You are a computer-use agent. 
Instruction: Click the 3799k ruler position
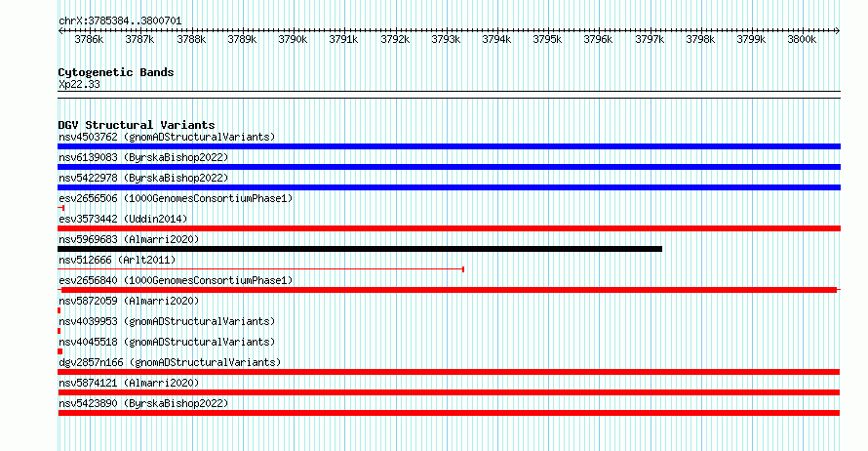point(751,39)
